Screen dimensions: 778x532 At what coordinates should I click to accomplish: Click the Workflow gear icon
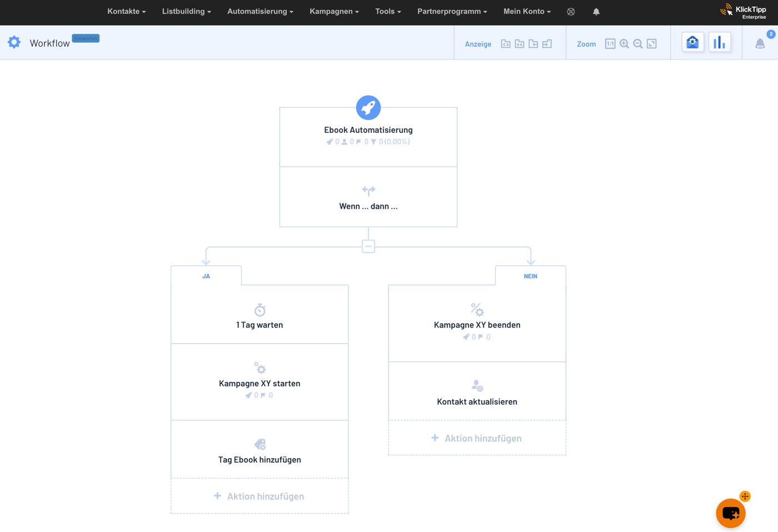[x=14, y=42]
